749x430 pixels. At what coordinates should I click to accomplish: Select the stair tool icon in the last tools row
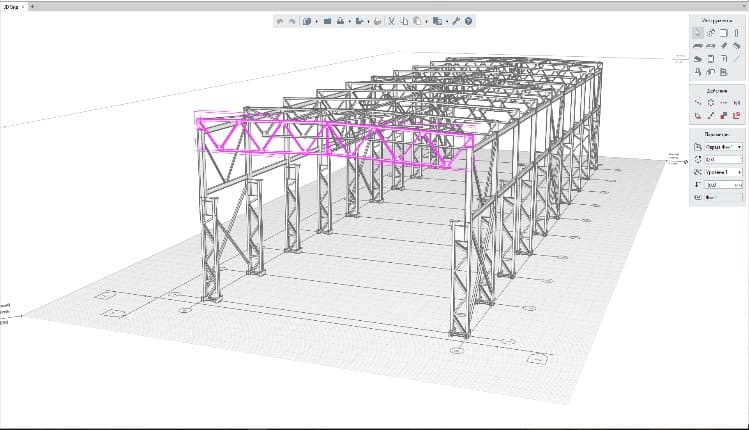(723, 72)
